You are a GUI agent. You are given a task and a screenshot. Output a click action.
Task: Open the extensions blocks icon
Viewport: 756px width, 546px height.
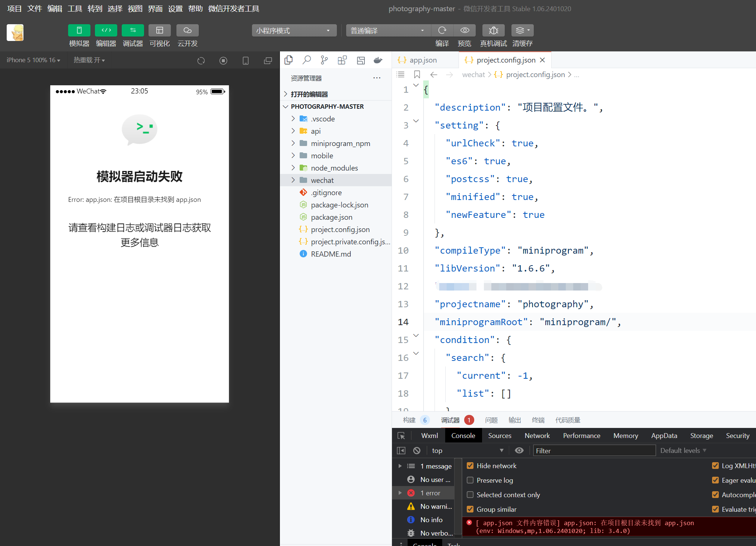point(342,60)
